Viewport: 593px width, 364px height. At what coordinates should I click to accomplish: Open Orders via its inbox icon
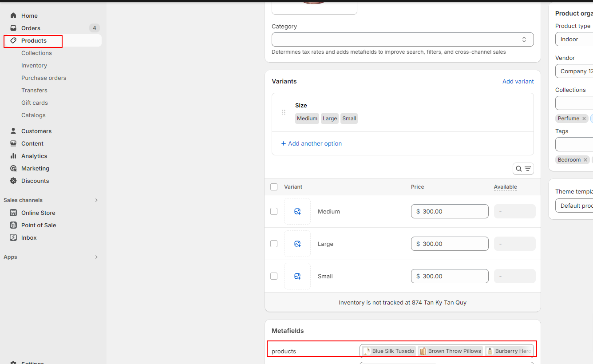pyautogui.click(x=13, y=28)
